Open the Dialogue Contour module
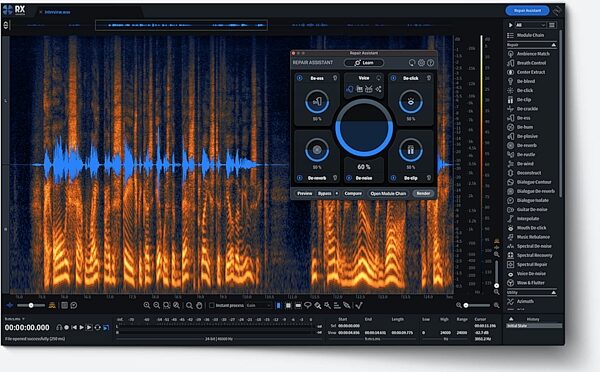 (x=529, y=183)
